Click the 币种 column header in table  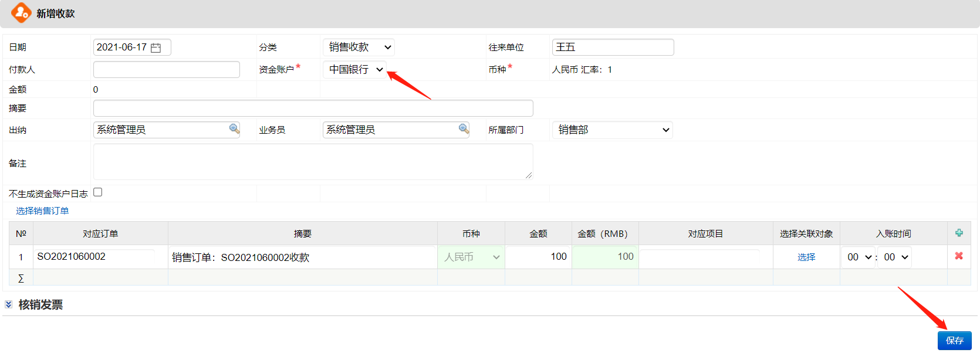point(471,233)
